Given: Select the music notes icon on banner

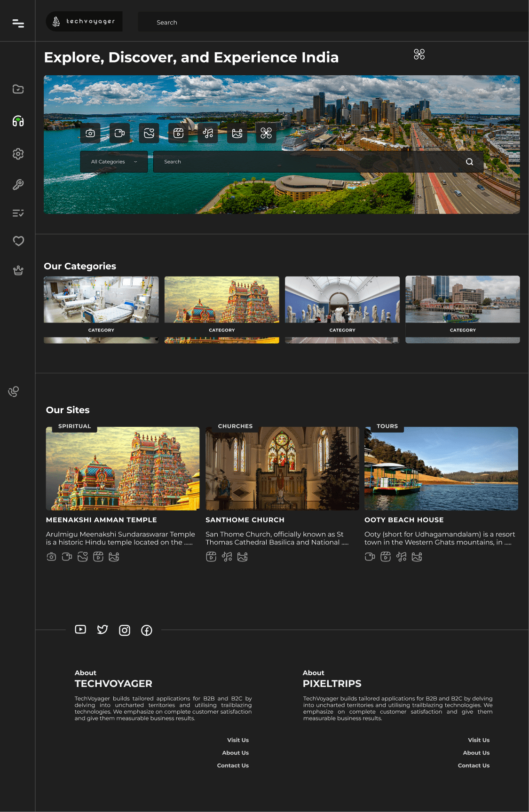Looking at the screenshot, I should pos(208,134).
